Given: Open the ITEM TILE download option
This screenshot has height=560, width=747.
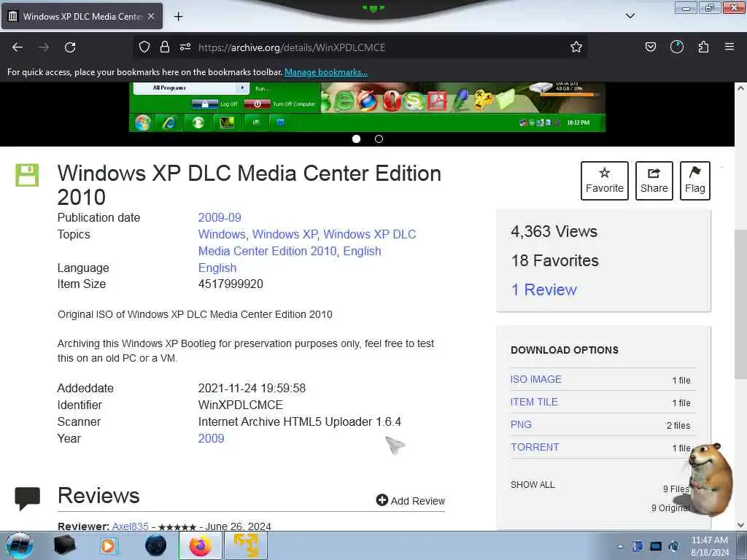Looking at the screenshot, I should [534, 402].
